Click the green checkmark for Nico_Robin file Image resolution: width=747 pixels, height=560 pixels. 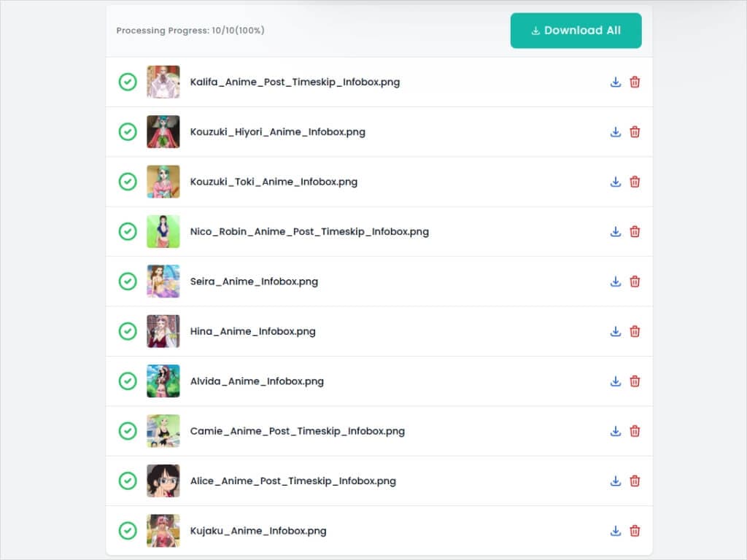(128, 231)
